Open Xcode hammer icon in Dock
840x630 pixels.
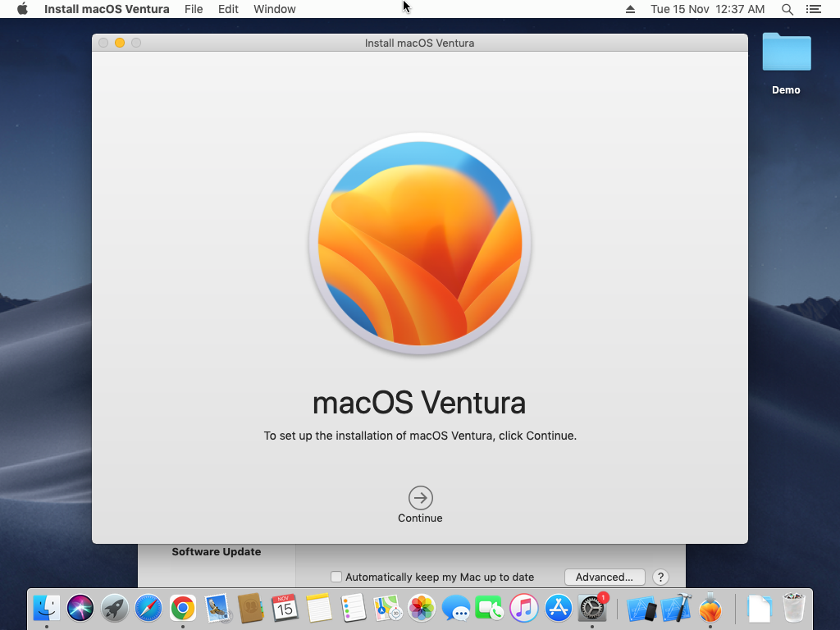[x=676, y=608]
